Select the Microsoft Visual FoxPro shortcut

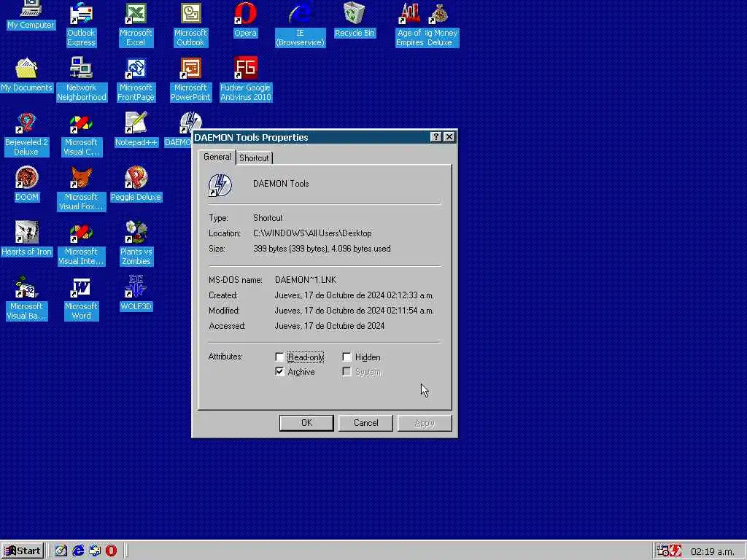tap(81, 189)
